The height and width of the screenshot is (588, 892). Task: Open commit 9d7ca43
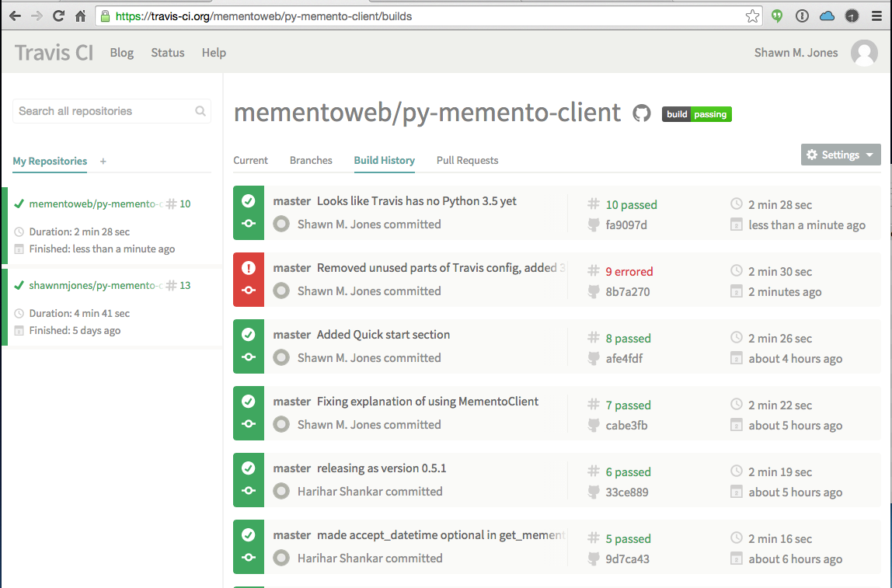pyautogui.click(x=628, y=559)
